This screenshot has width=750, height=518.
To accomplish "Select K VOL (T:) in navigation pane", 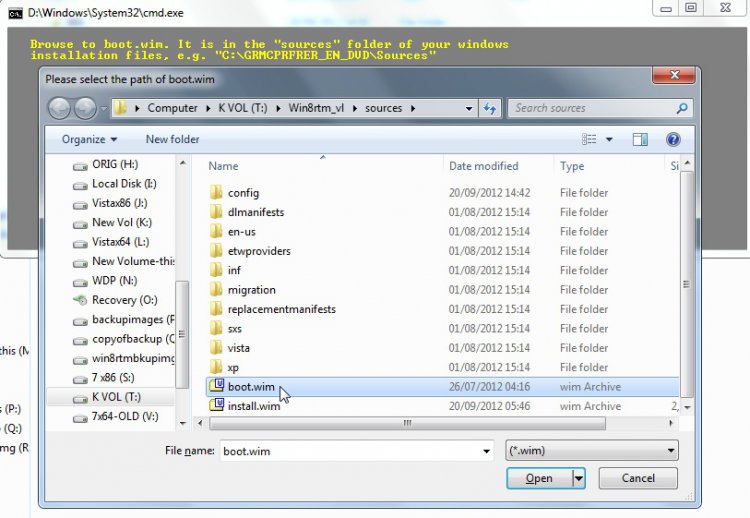I will (x=117, y=397).
